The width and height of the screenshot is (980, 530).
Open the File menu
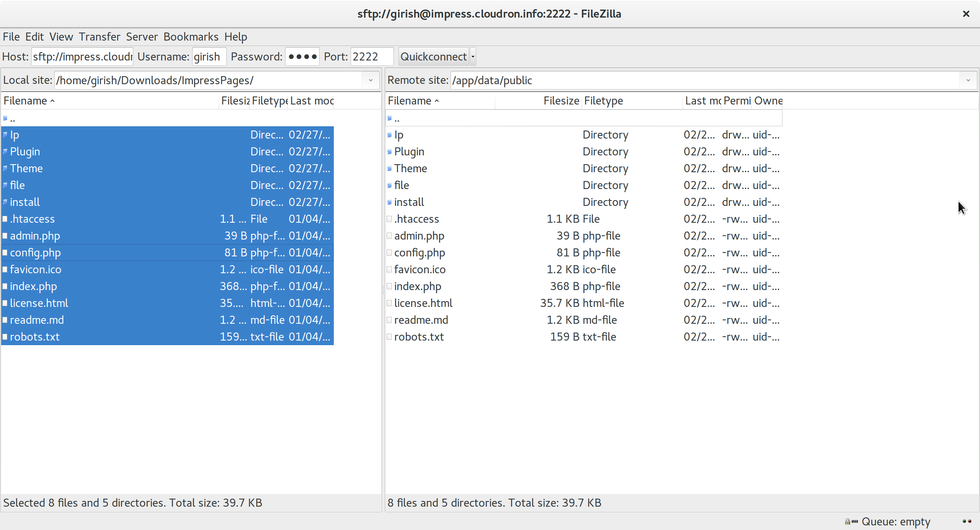click(x=10, y=37)
